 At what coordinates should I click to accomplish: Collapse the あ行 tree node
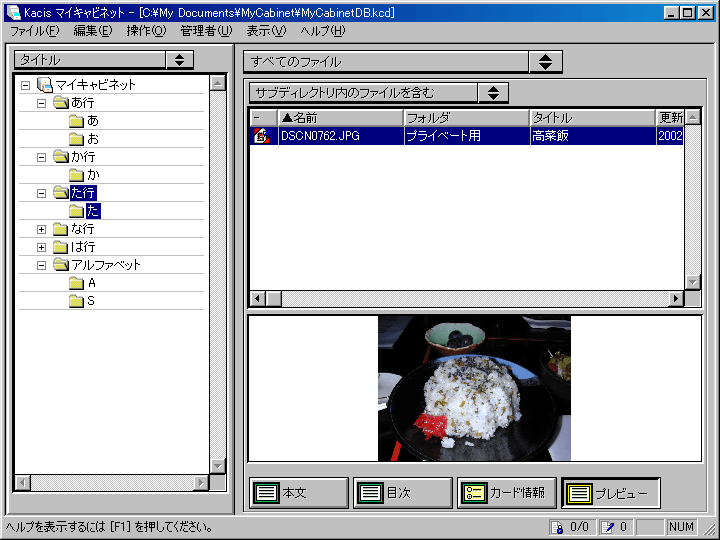coord(41,103)
